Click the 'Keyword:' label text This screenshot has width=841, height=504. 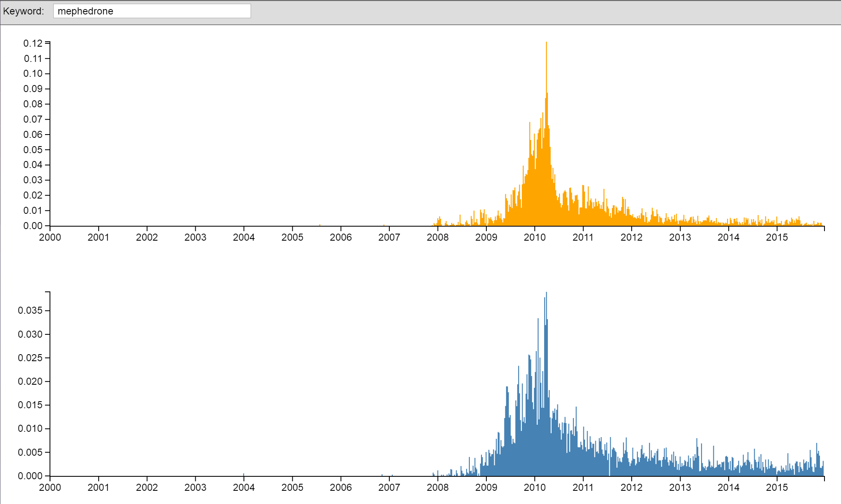pyautogui.click(x=24, y=11)
